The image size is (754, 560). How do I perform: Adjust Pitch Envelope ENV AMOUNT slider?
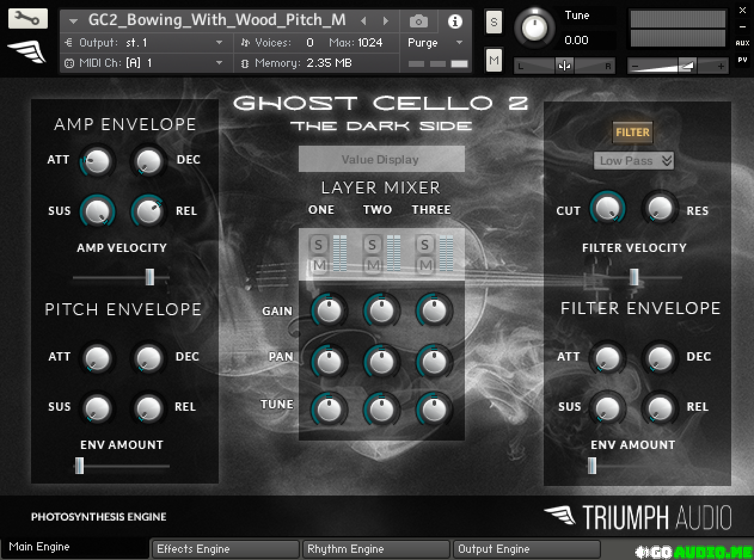coord(121,466)
